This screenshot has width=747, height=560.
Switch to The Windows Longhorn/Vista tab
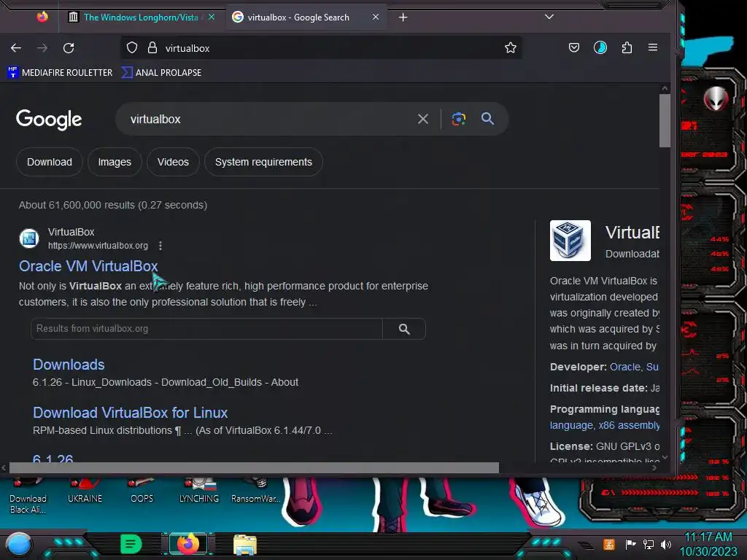click(141, 17)
